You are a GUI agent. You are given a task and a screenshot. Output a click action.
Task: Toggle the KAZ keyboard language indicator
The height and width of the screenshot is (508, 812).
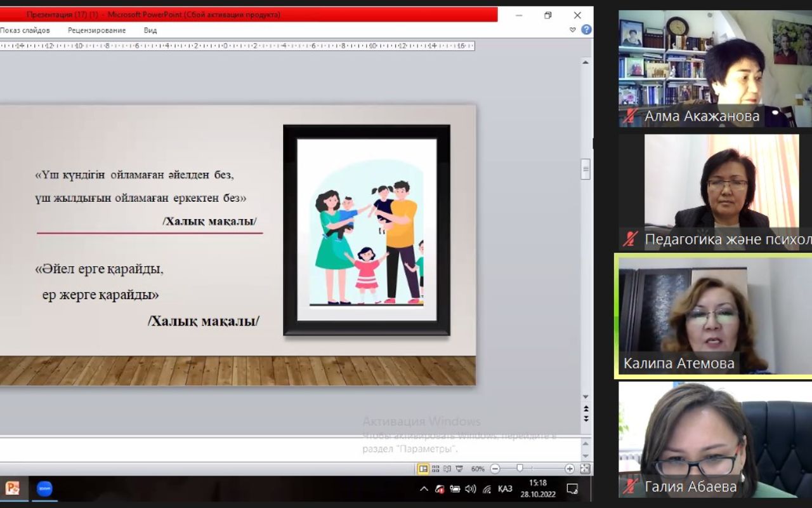(505, 488)
